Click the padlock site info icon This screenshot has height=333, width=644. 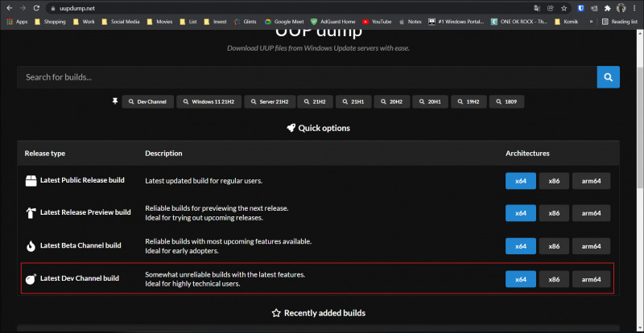click(52, 8)
